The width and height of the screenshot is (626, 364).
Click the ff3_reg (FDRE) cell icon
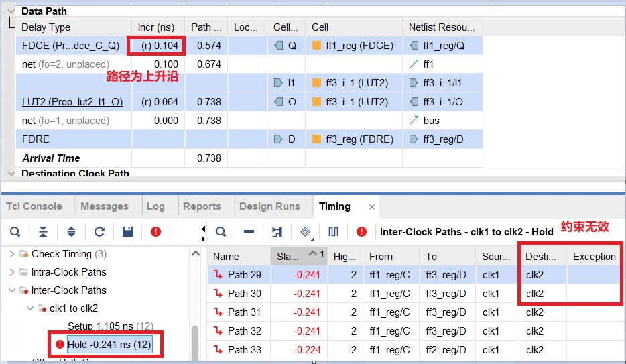(x=316, y=139)
